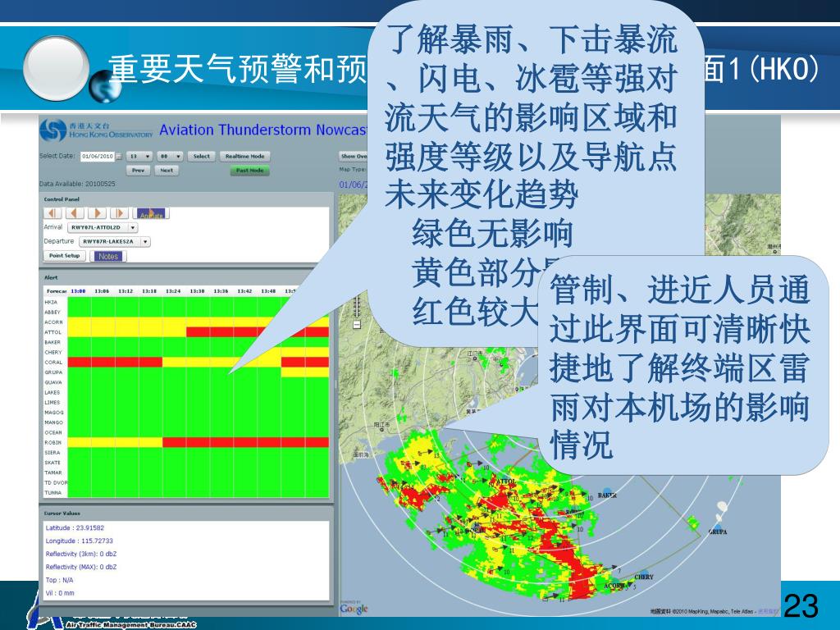Select the 13:36 forecast column header
Image resolution: width=840 pixels, height=630 pixels.
(221, 291)
